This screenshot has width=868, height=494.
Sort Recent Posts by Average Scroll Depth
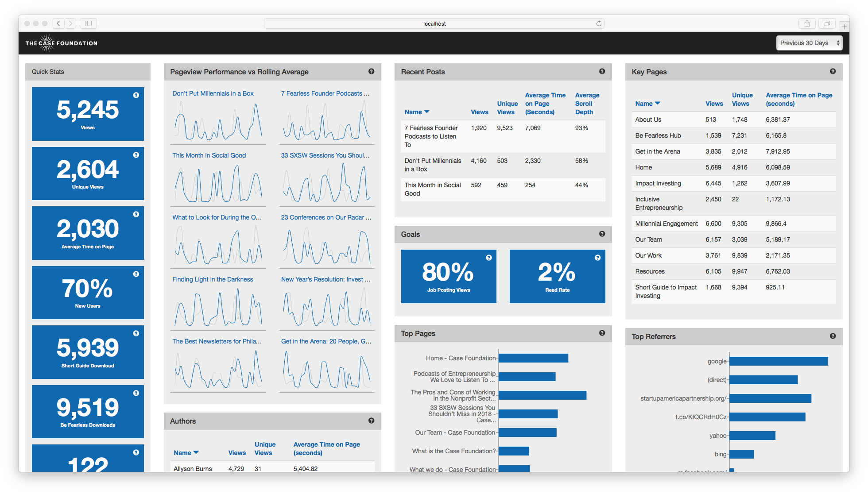587,104
